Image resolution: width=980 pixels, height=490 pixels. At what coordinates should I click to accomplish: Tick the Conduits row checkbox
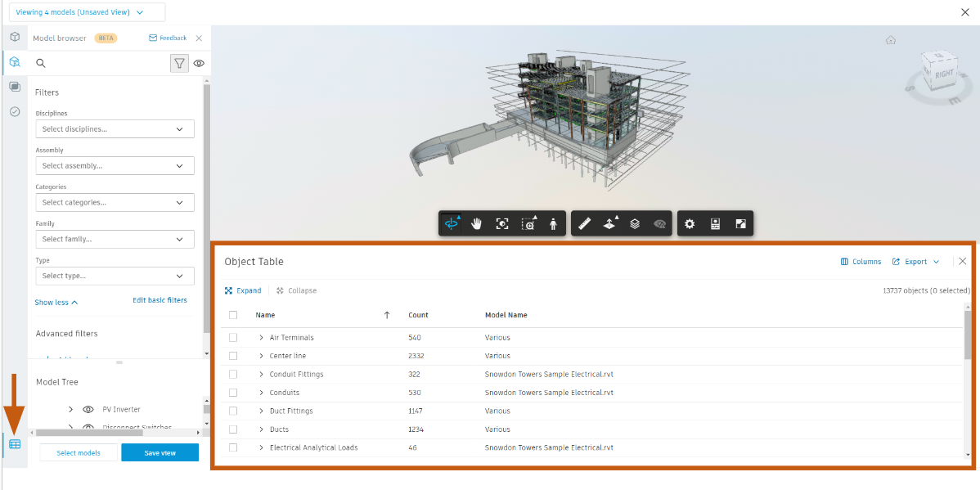click(x=233, y=393)
